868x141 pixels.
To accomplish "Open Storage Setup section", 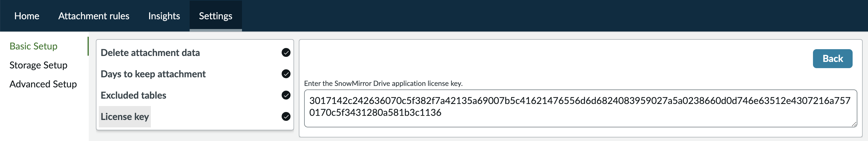I will (38, 65).
